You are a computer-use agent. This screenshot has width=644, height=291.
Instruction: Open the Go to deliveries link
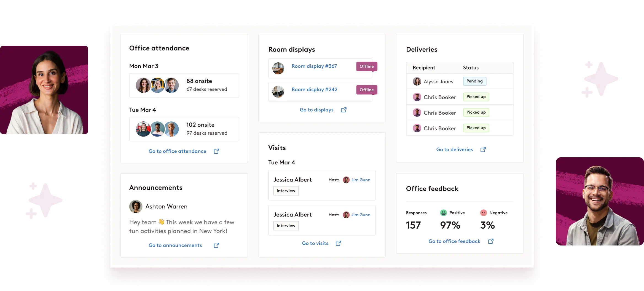point(454,149)
